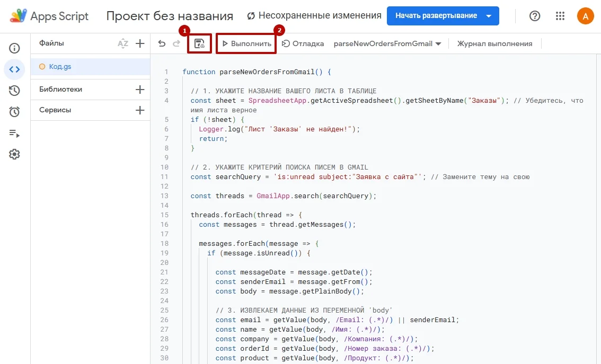The height and width of the screenshot is (364, 601).
Task: Select the Editor code icon in sidebar
Action: pos(14,69)
